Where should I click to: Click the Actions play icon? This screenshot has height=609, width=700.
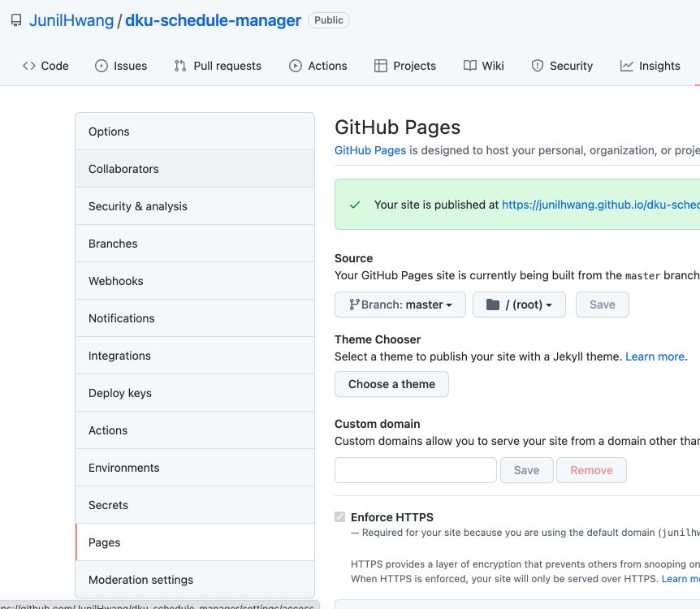[x=295, y=66]
